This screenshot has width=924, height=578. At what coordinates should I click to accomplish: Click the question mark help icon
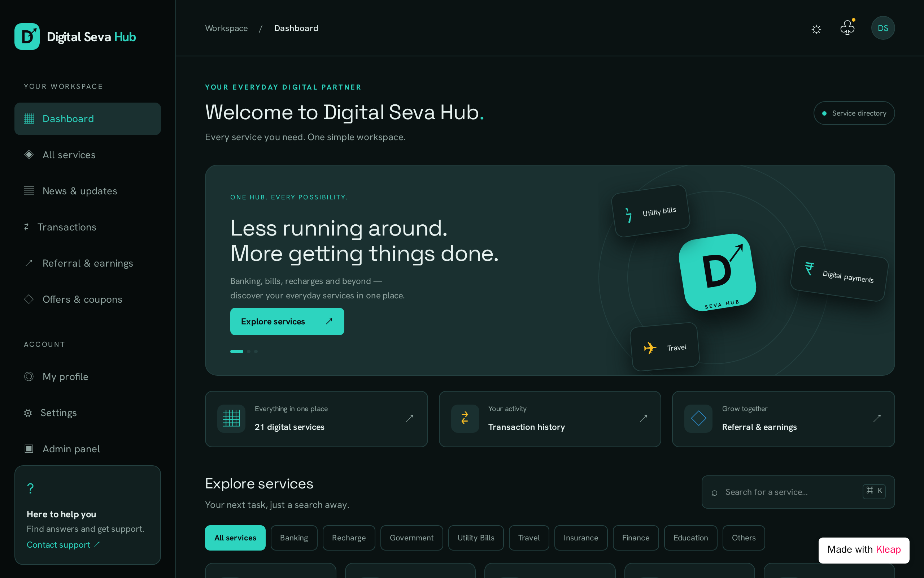pyautogui.click(x=31, y=488)
